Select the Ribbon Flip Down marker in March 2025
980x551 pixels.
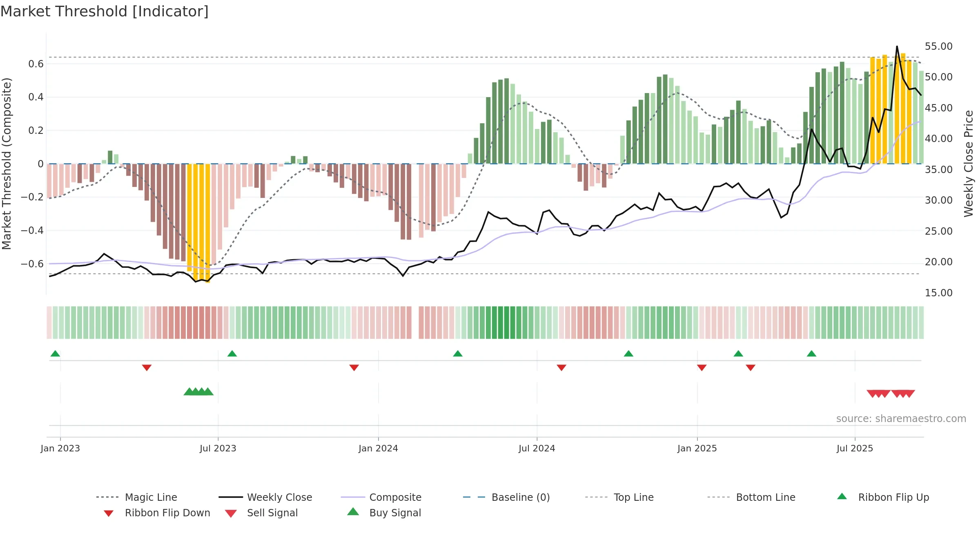[x=751, y=368]
